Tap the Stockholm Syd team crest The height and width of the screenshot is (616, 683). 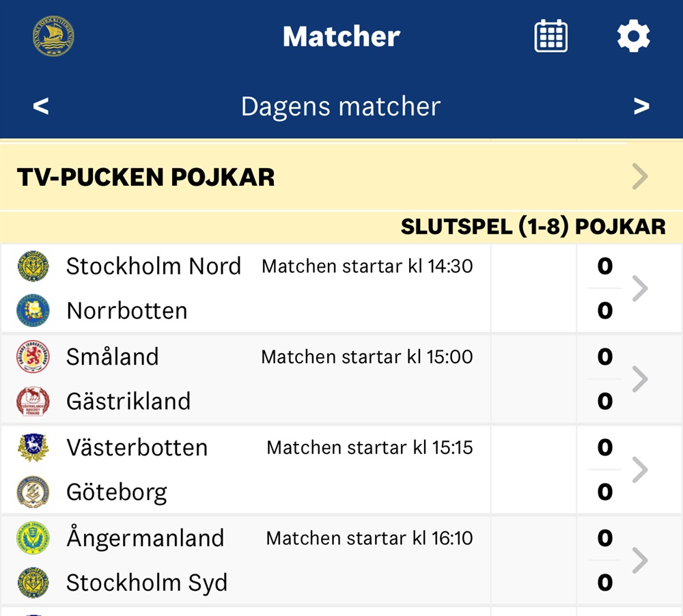[x=33, y=583]
